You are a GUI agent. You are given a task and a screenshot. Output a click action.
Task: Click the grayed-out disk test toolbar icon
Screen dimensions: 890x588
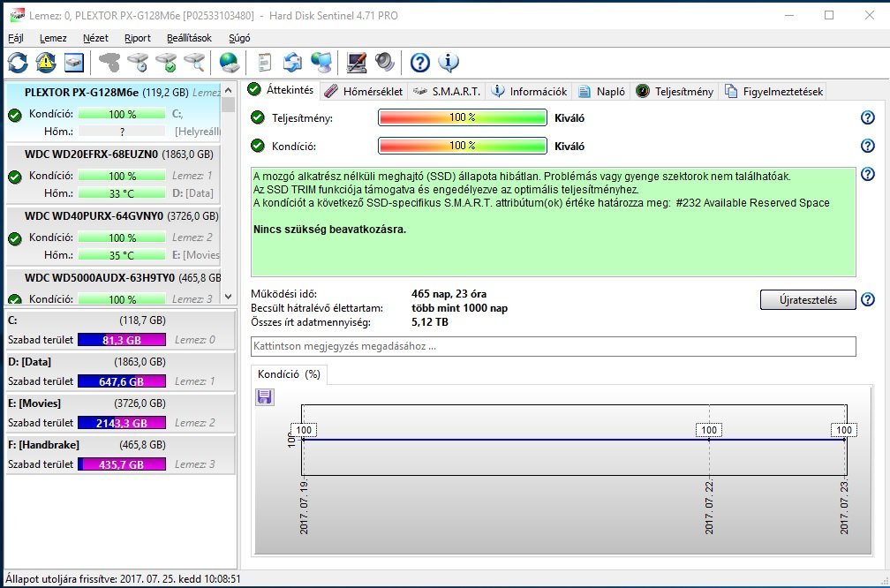[x=109, y=63]
